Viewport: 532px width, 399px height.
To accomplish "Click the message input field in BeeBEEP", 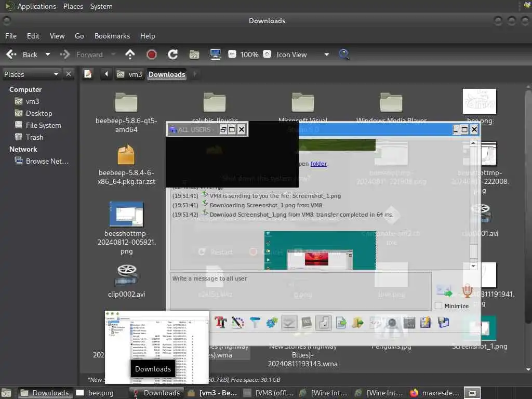I will 301,290.
